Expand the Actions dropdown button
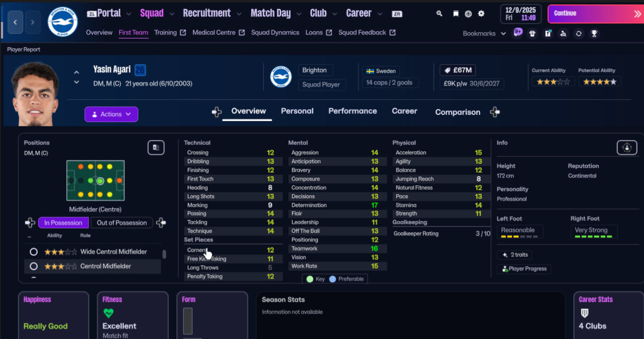Screen dimensions: 644x339 pos(111,114)
